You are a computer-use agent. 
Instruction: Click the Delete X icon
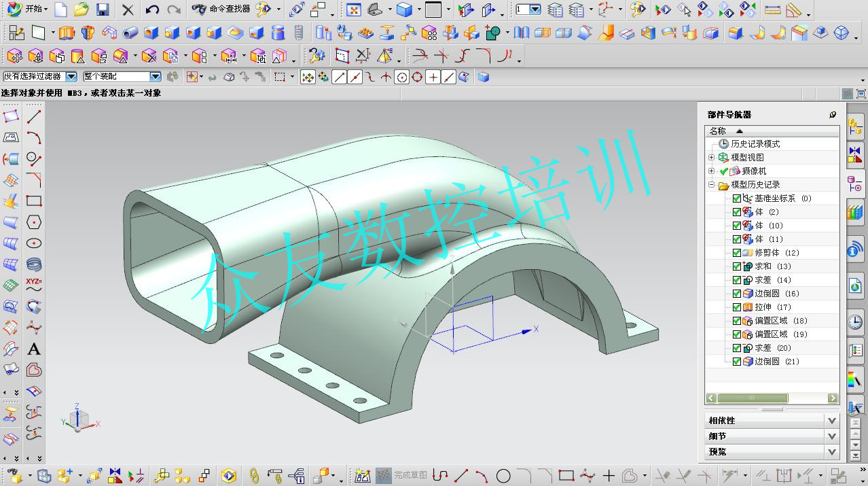pyautogui.click(x=128, y=10)
